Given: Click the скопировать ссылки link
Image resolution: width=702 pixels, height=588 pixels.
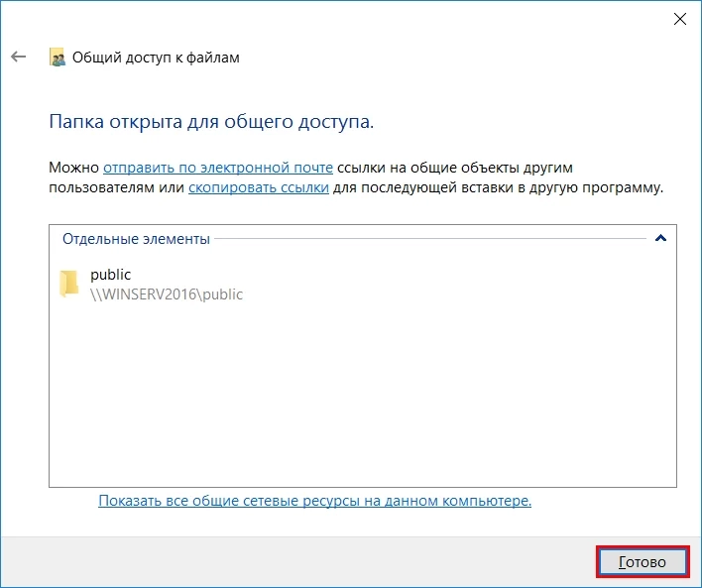Looking at the screenshot, I should point(259,187).
